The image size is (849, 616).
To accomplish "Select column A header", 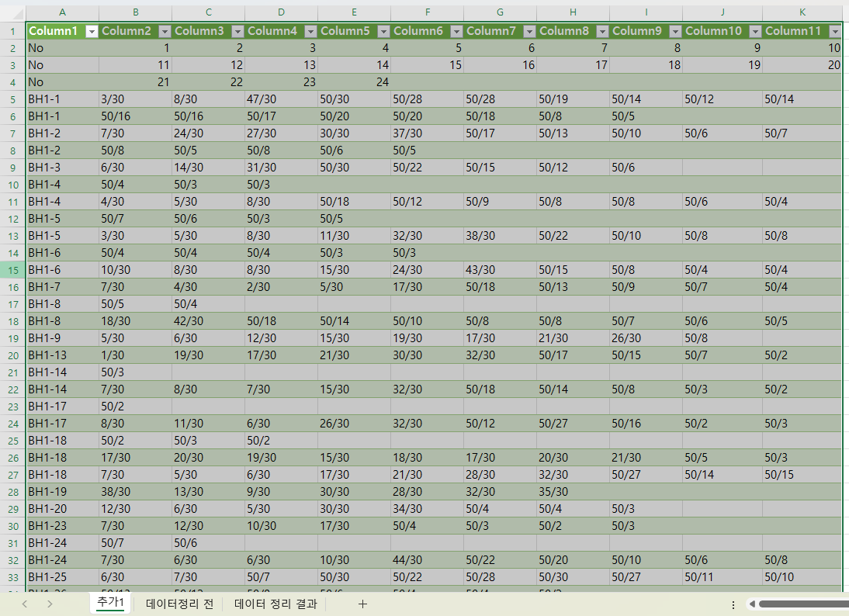I will 62,12.
